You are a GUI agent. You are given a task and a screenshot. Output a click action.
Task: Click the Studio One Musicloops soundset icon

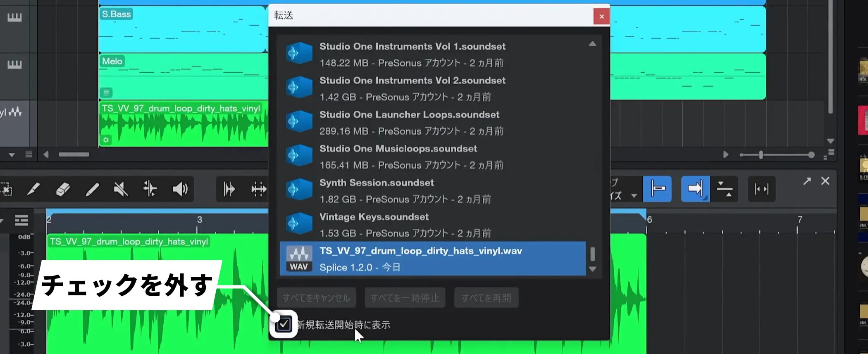click(299, 156)
